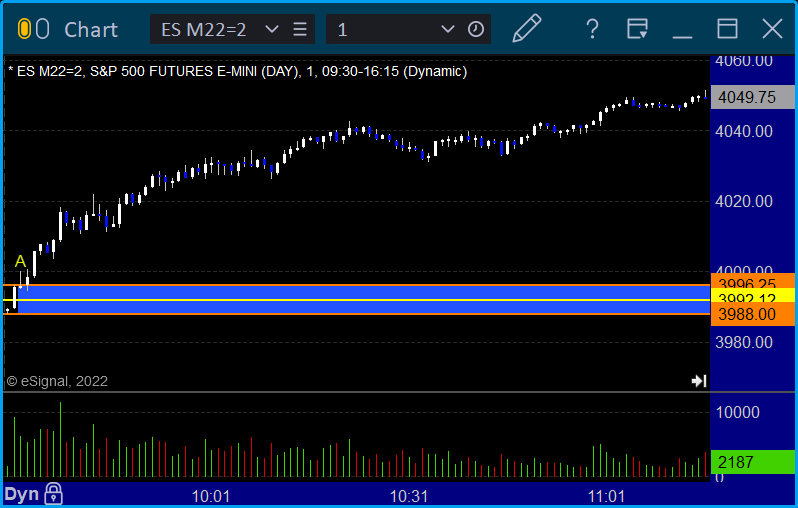Click the 4040.00 price axis label
Viewport: 798px width, 508px height.
coord(744,131)
